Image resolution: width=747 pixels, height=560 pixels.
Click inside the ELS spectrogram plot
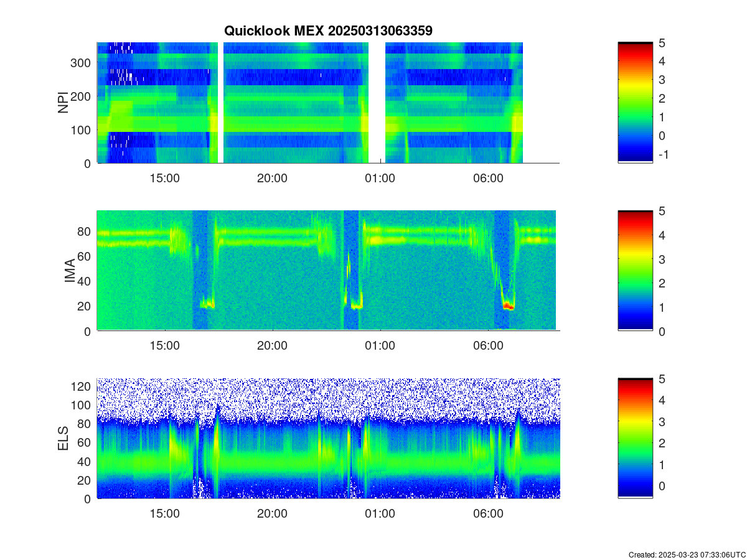[328, 438]
